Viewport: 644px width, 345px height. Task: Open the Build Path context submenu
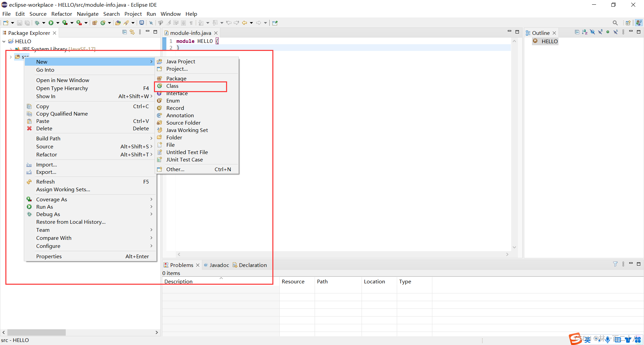tap(90, 138)
